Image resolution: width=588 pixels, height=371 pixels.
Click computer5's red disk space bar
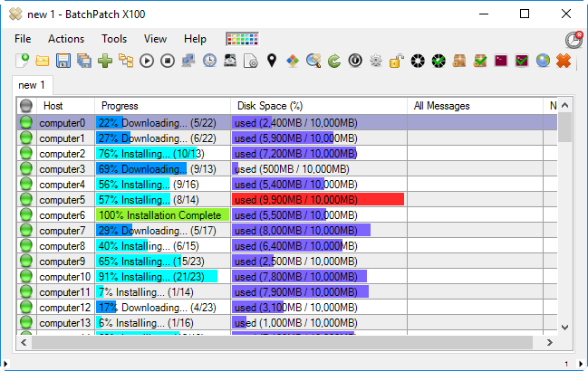317,200
